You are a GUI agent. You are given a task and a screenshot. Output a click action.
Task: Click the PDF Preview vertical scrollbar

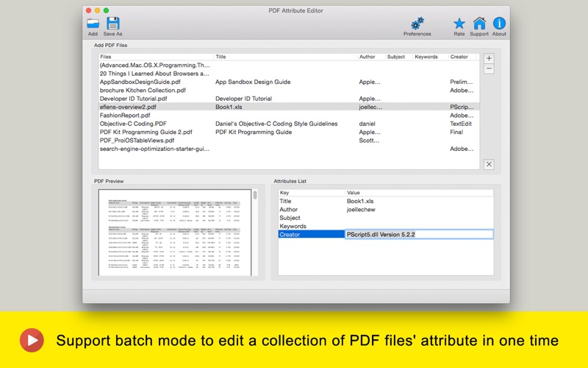pos(256,196)
